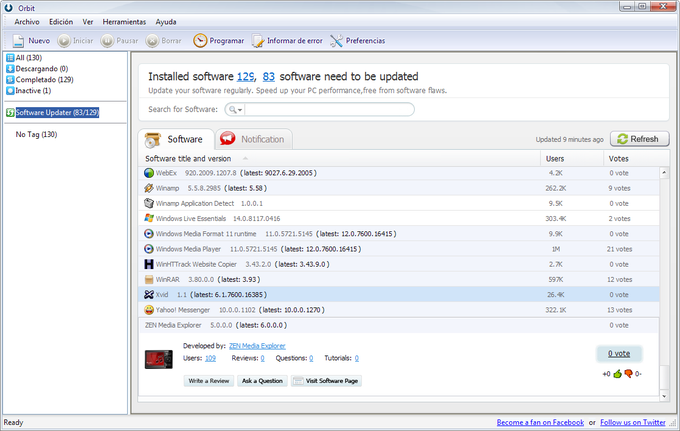Viewport: 680px width, 431px height.
Task: Click the Borrar delete icon
Action: click(x=152, y=41)
